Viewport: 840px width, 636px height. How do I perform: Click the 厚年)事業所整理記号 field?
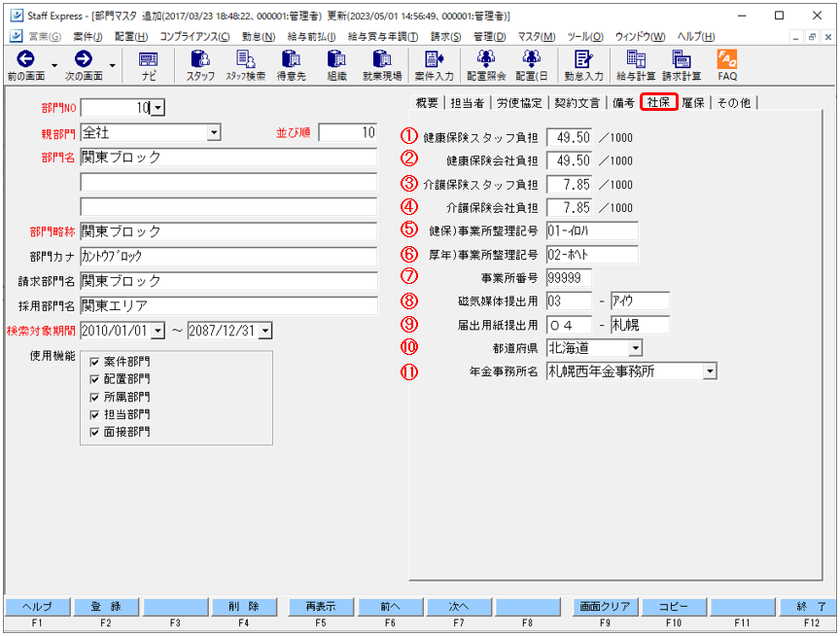tap(592, 255)
